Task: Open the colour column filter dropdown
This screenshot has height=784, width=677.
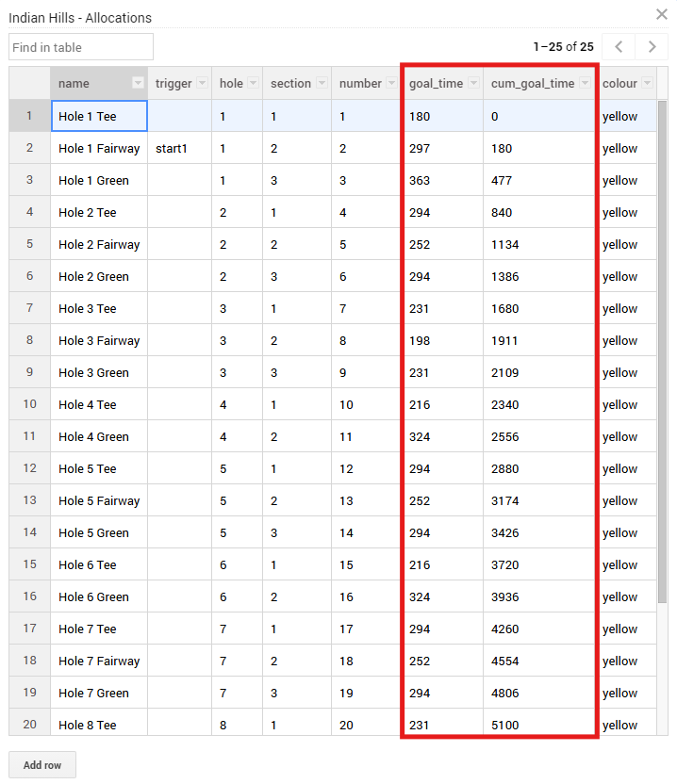Action: click(x=648, y=83)
